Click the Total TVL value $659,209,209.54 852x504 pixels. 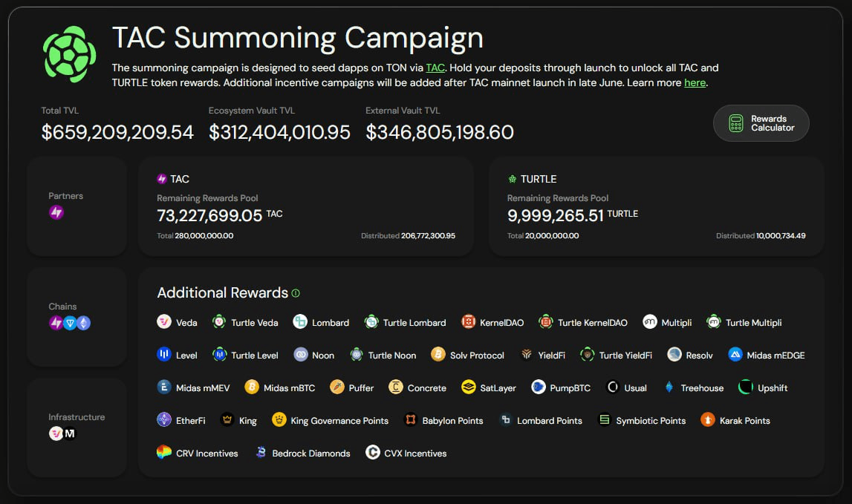[117, 132]
